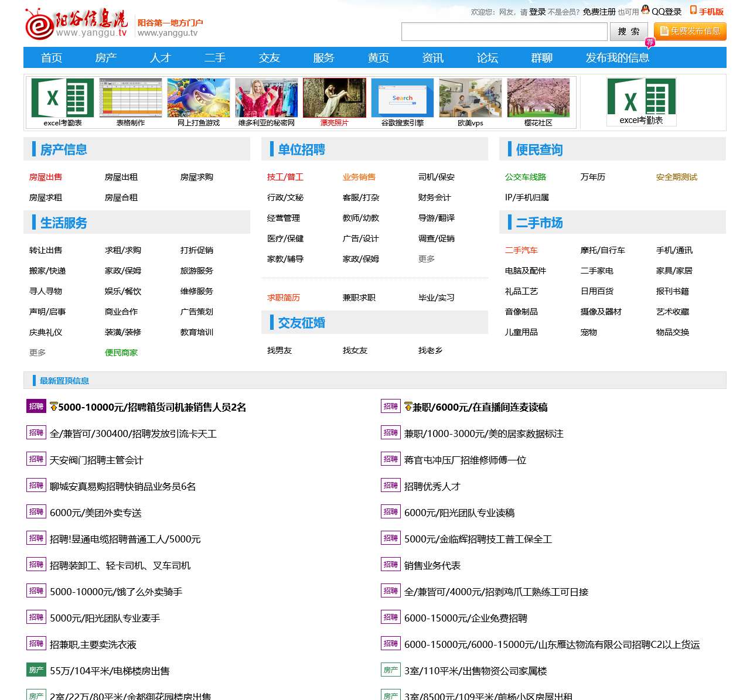Click the 房产 badge beside 55万 listing
750x700 pixels.
click(x=37, y=670)
